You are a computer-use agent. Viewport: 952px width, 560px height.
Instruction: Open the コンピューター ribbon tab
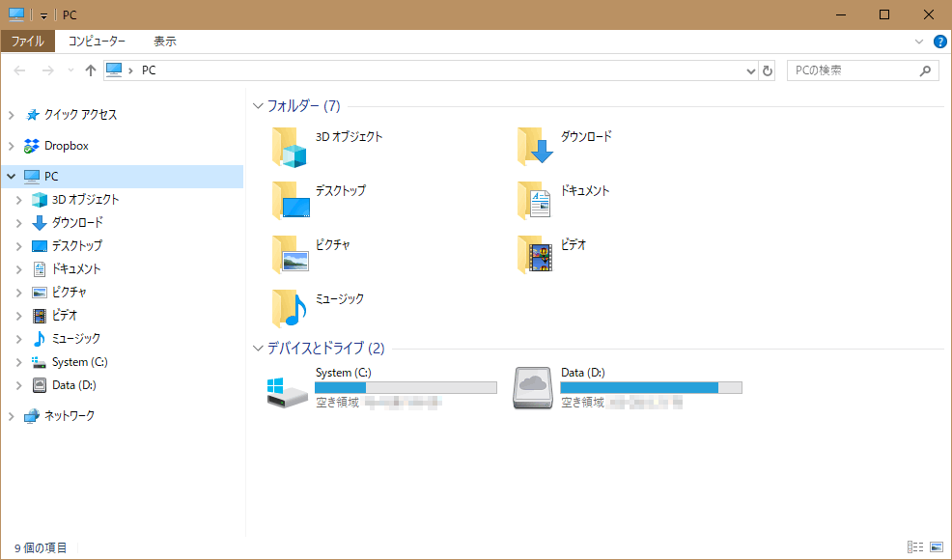pyautogui.click(x=97, y=42)
